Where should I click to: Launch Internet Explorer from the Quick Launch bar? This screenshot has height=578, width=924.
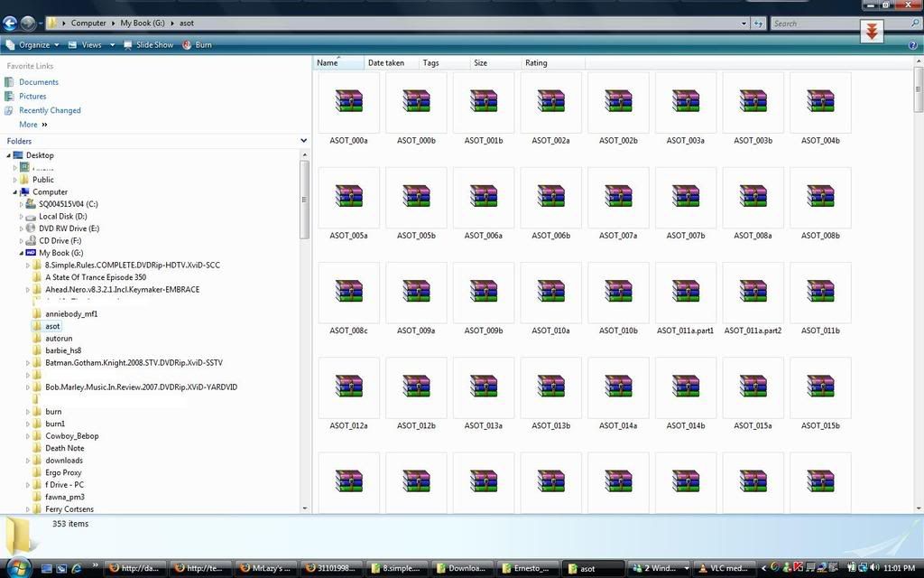76,569
